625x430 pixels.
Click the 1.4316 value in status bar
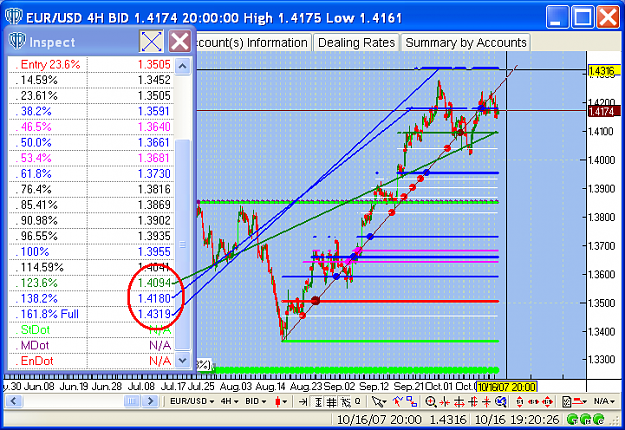448,420
